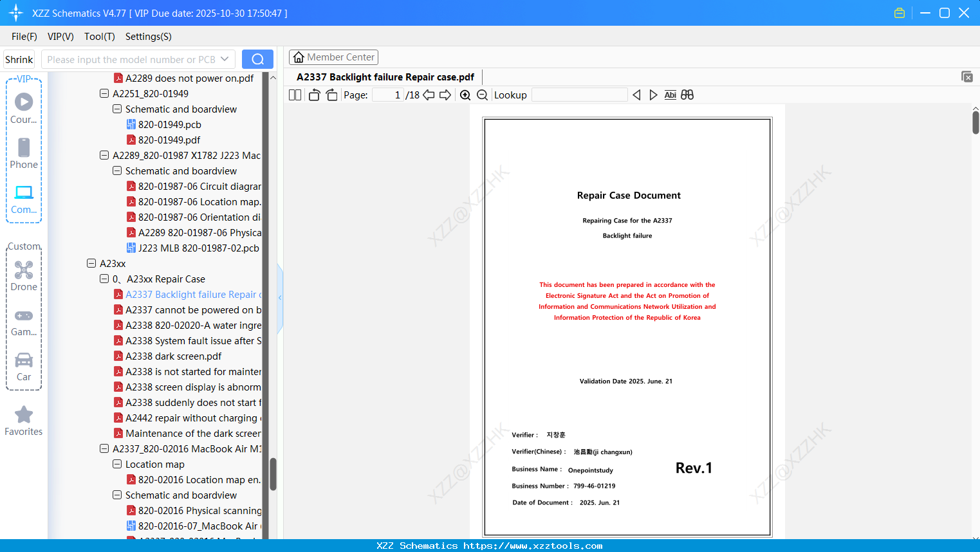This screenshot has height=552, width=980.
Task: Open J223 MLB 820-01987-02.pcb
Action: [193, 248]
